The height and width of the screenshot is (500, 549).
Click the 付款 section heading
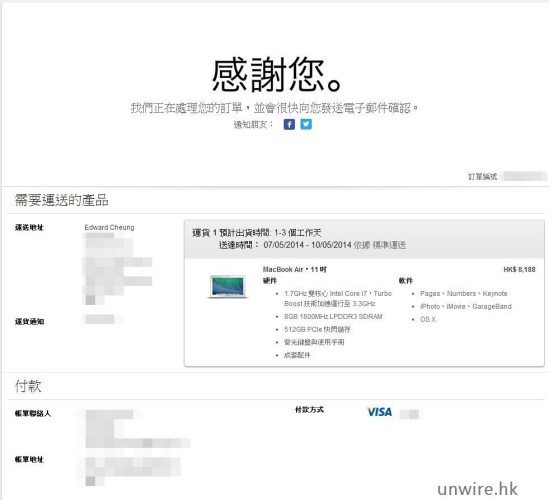coord(28,386)
